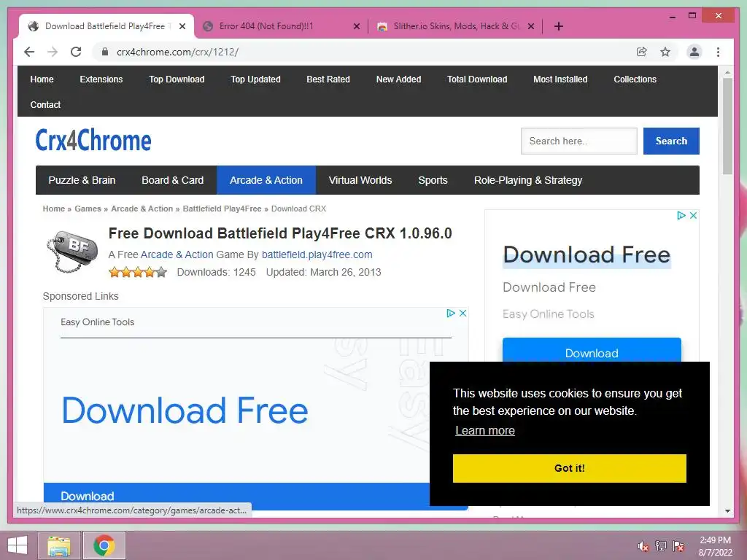This screenshot has height=560, width=747.
Task: Accept cookies with Got it! button
Action: pyautogui.click(x=569, y=468)
